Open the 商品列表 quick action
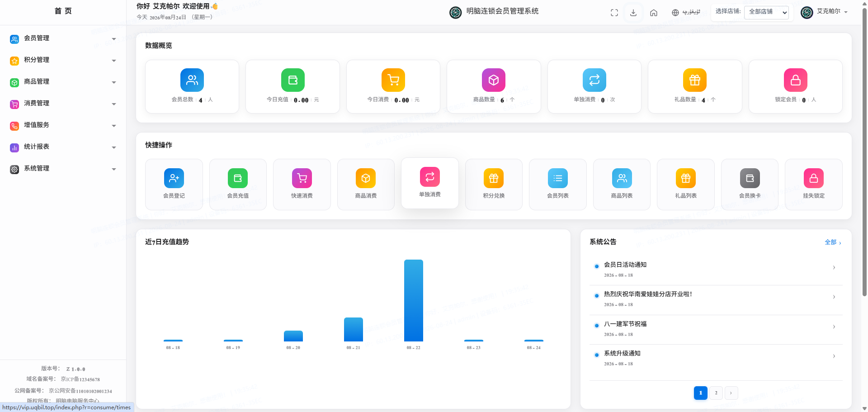868x412 pixels. 622,184
